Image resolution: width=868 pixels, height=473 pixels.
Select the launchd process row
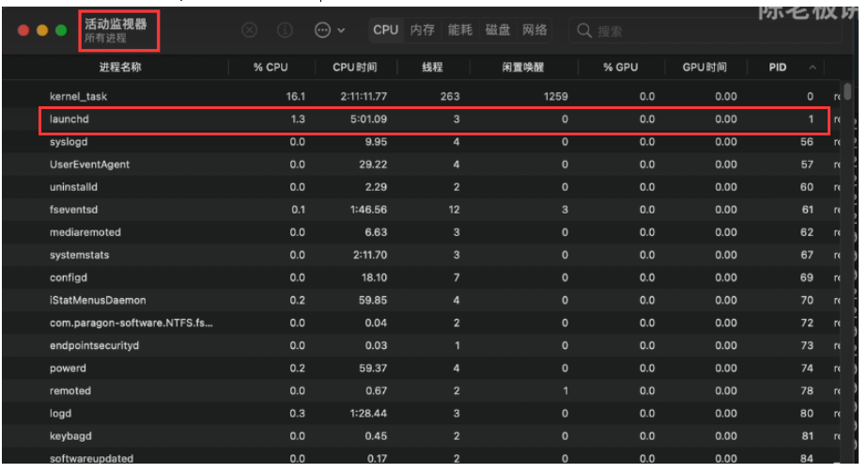[x=434, y=119]
